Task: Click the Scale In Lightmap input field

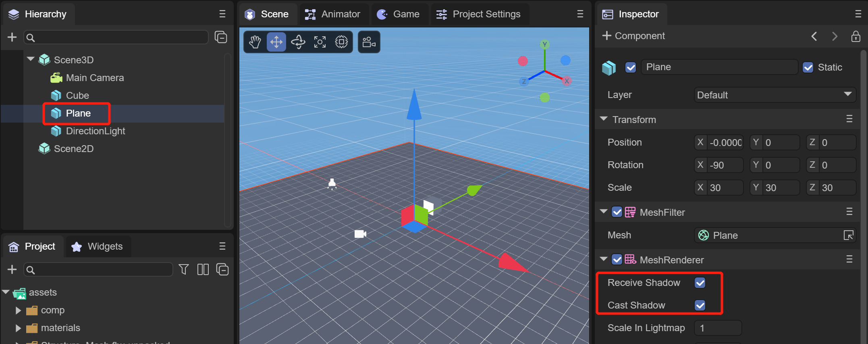Action: coord(718,328)
